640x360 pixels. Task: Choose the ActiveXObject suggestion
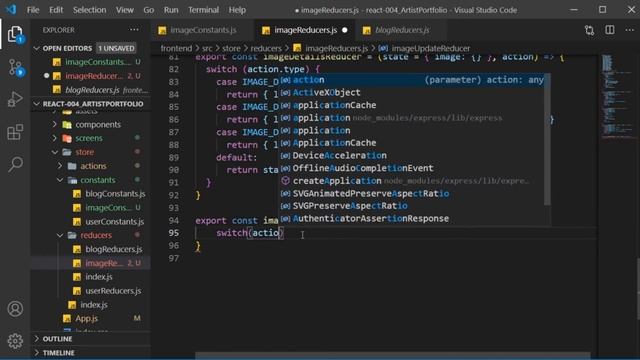(412, 92)
